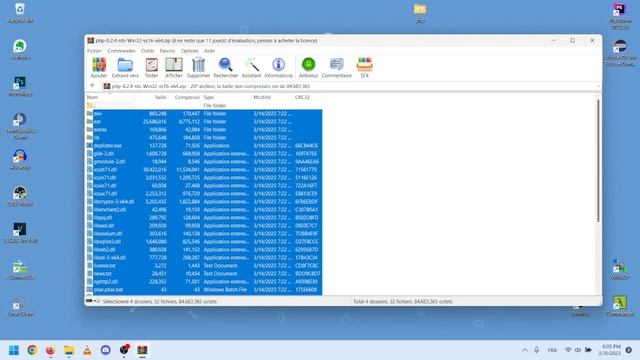Show archive Informations icon
Image resolution: width=640 pixels, height=360 pixels.
[278, 67]
